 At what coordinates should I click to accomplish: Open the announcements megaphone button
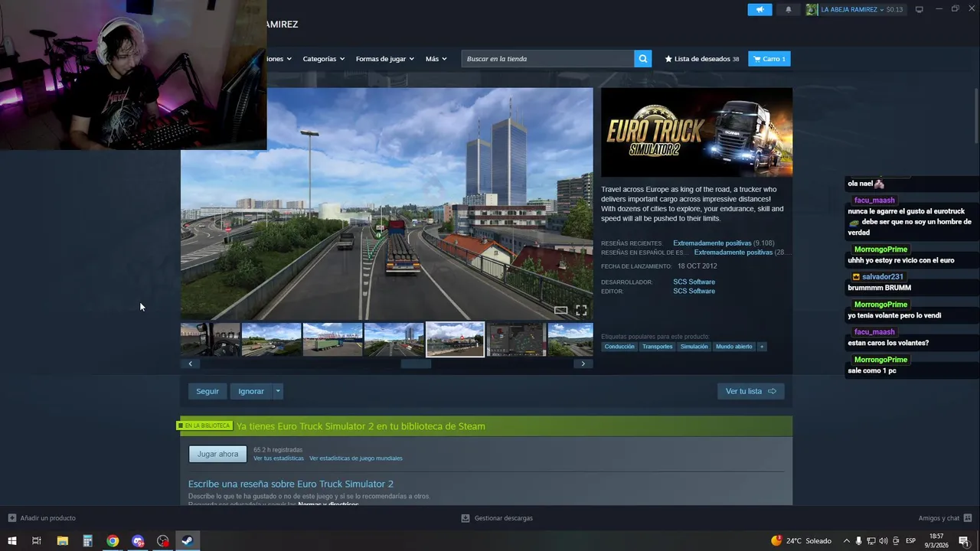coord(759,9)
